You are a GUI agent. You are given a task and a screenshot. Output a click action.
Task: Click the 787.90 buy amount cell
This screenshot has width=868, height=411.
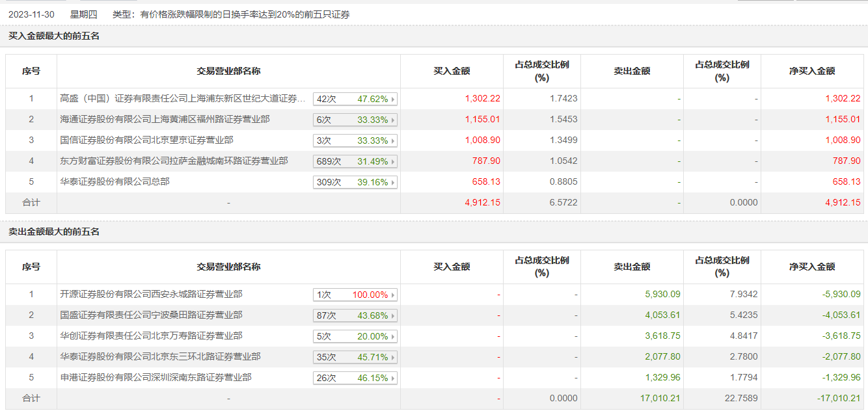(x=487, y=161)
